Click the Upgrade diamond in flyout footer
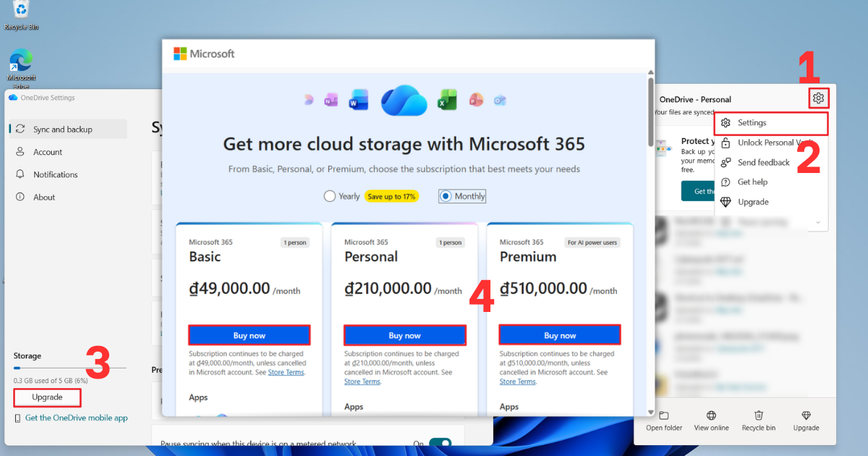The height and width of the screenshot is (456, 868). tap(807, 421)
